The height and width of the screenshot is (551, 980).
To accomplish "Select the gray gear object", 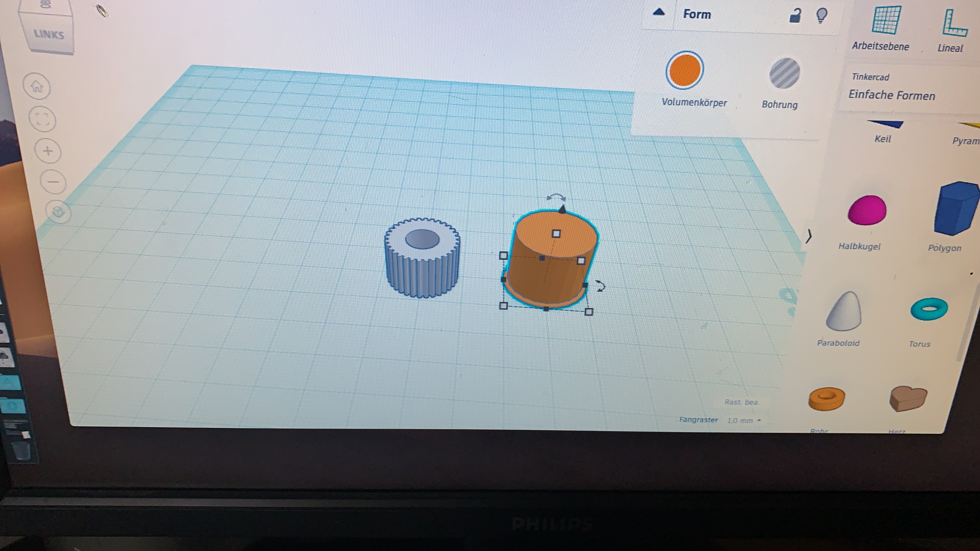I will [422, 258].
